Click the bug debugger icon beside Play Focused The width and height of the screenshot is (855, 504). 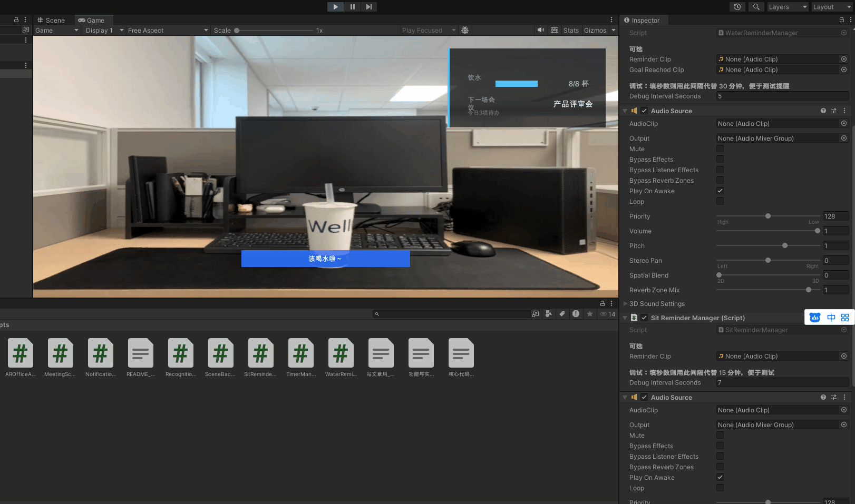pos(465,30)
